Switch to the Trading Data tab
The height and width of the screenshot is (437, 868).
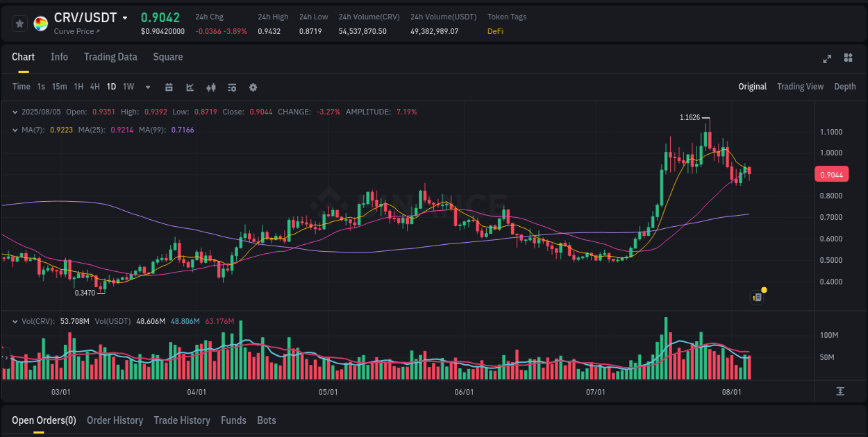[x=110, y=57]
